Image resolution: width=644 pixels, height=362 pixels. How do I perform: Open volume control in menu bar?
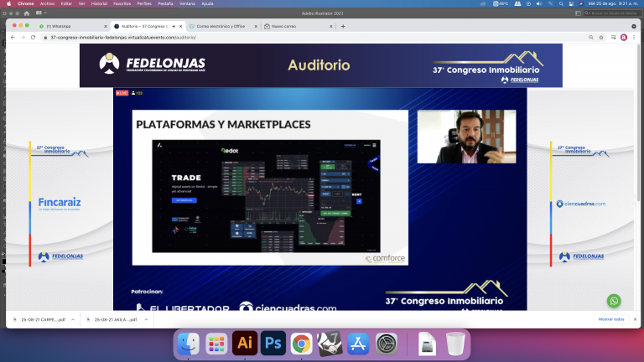pos(539,3)
